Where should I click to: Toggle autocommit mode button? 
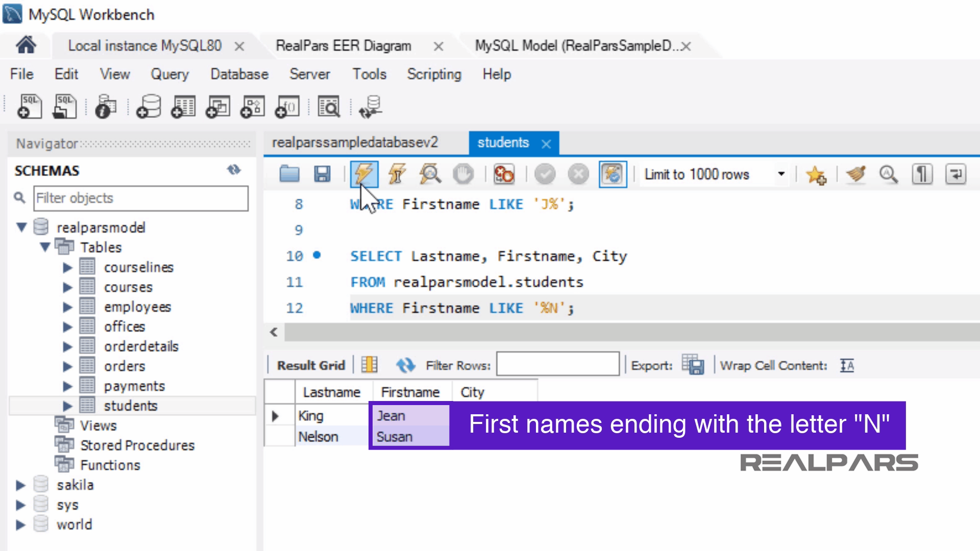coord(612,174)
